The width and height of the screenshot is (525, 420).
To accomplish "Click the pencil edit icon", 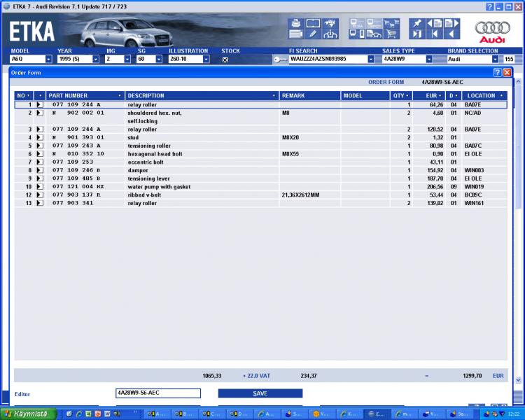I will pyautogui.click(x=313, y=34).
